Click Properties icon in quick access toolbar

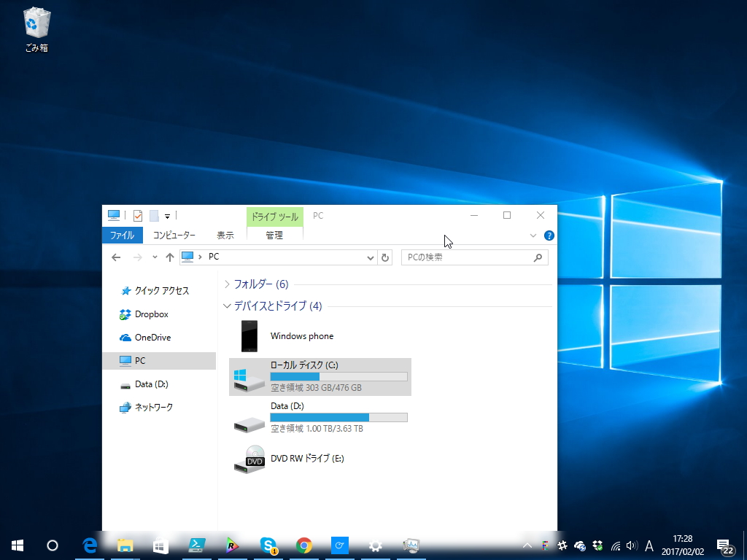(x=138, y=216)
